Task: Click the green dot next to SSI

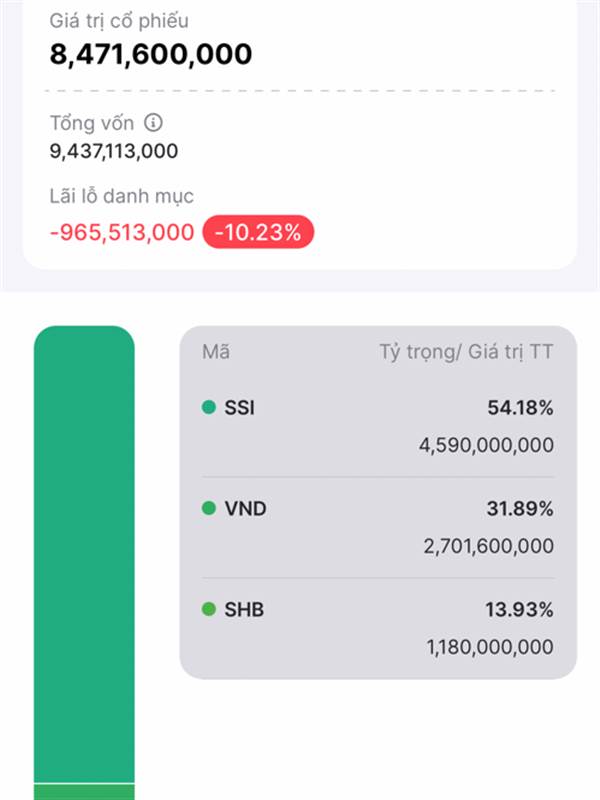Action: [209, 407]
